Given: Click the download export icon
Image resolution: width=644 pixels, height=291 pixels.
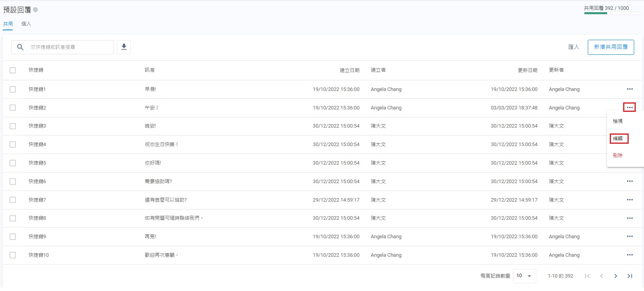Looking at the screenshot, I should pos(124,47).
